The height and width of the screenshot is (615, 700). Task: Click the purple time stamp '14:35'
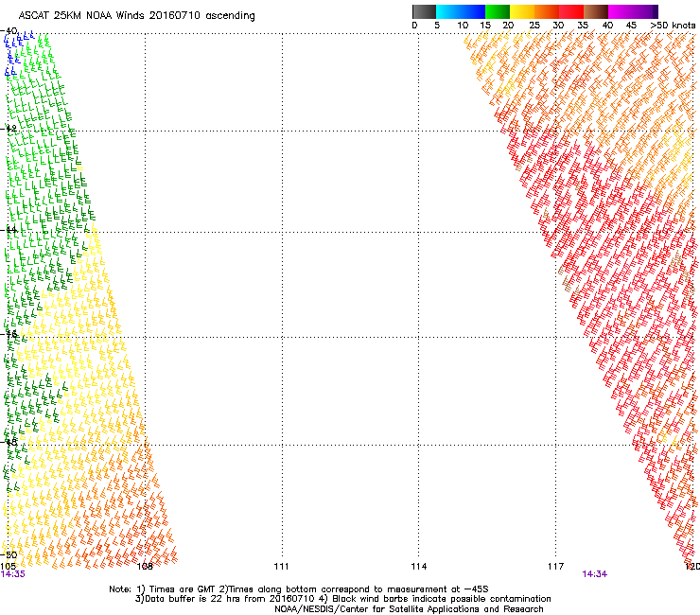(12, 574)
